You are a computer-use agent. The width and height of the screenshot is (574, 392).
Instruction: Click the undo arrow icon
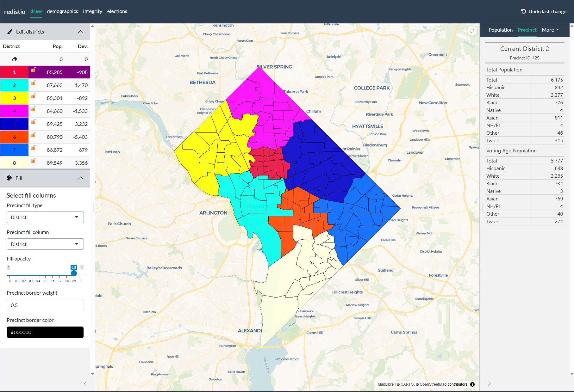tap(523, 11)
